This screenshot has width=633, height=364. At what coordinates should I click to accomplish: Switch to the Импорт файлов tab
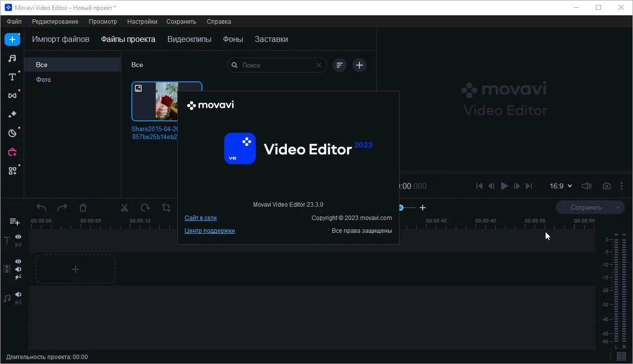point(61,39)
